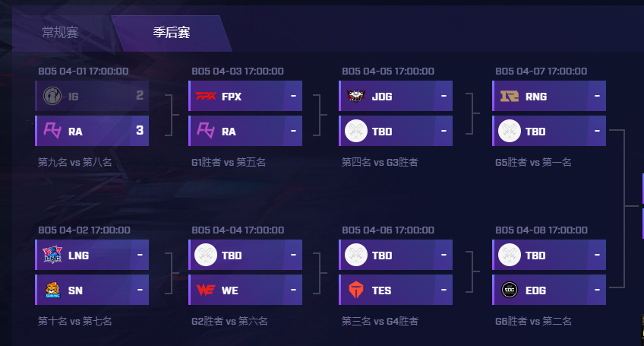644x346 pixels.
Task: Click the G6胜者 vs 第二名 caption
Action: pyautogui.click(x=533, y=321)
